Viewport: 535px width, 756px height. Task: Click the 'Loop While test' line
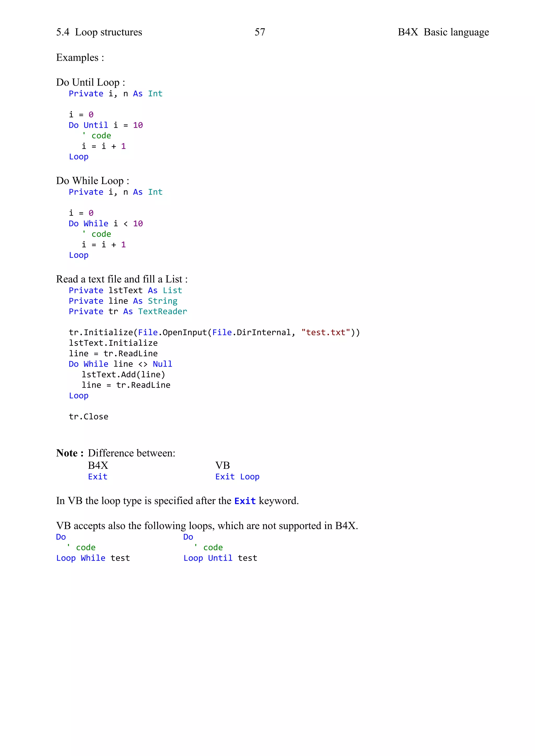[93, 558]
